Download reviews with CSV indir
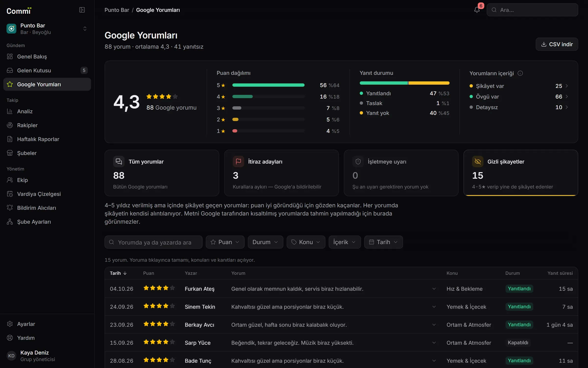Image resolution: width=588 pixels, height=368 pixels. click(x=557, y=44)
